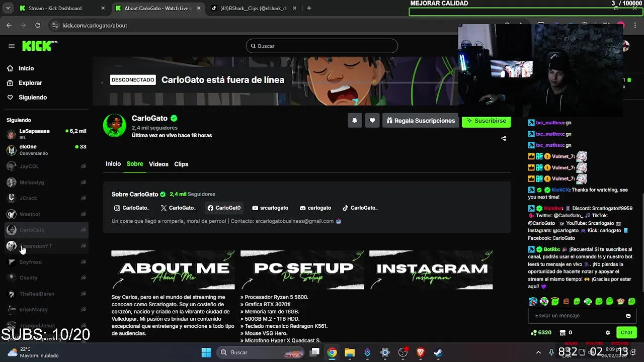Screen dimensions: 644x362
Task: Click the ABOUT ME banner image
Action: [x=173, y=270]
